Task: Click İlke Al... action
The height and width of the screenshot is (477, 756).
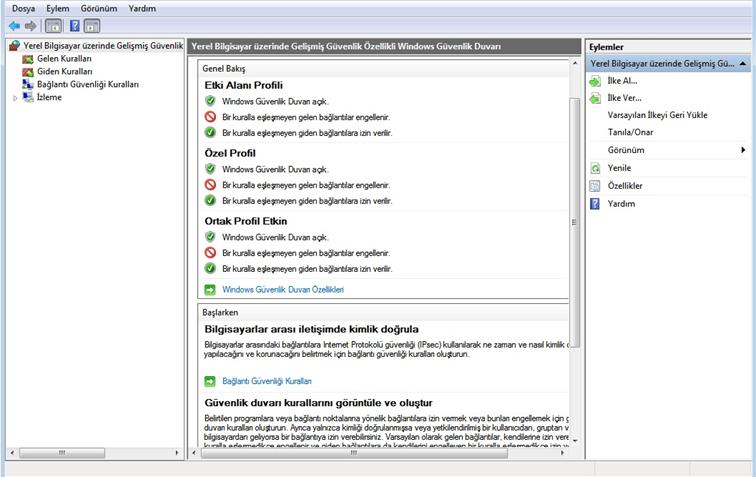Action: point(622,81)
